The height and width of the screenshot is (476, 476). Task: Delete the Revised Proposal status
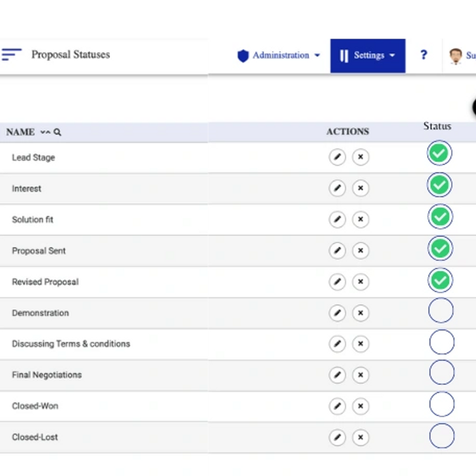(361, 282)
